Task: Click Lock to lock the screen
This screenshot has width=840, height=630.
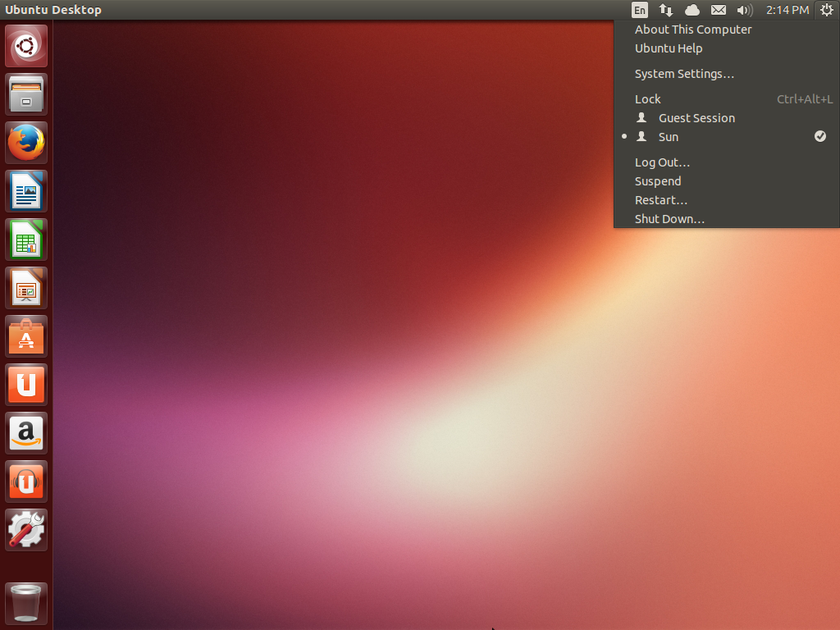Action: pyautogui.click(x=647, y=98)
